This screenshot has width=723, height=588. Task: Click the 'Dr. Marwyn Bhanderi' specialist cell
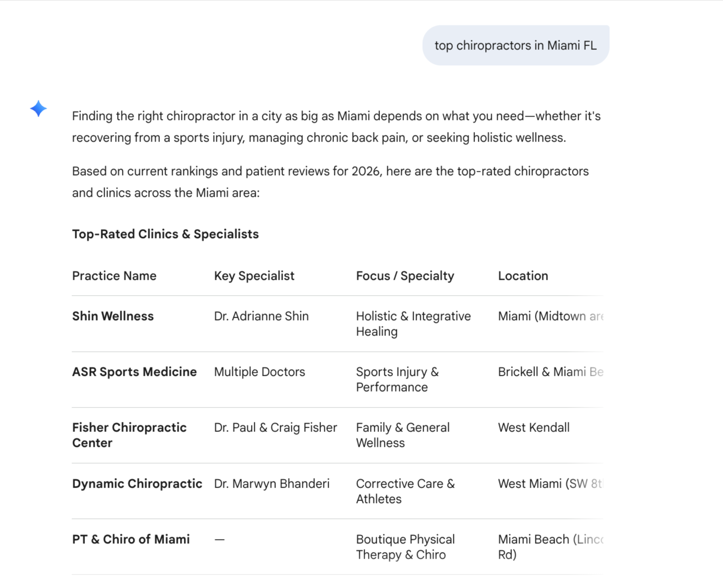point(272,484)
